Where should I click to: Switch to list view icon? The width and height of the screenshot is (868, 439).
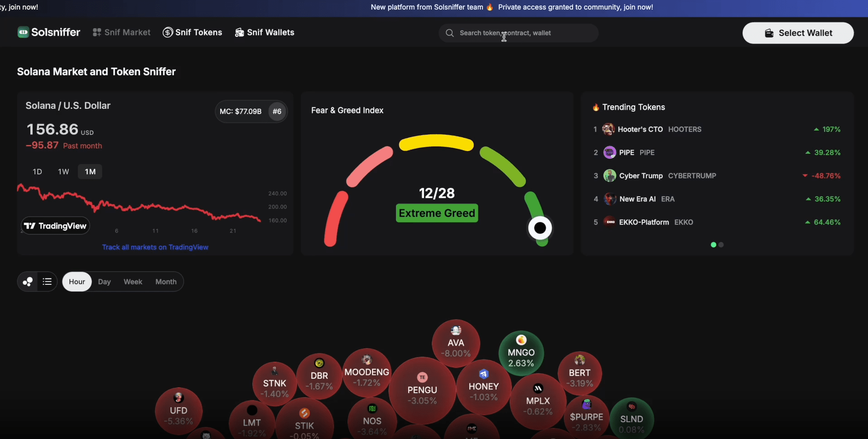[47, 282]
